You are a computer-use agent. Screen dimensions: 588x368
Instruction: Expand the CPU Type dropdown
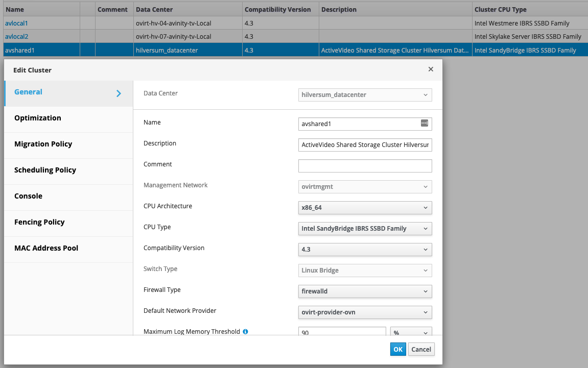click(x=365, y=229)
